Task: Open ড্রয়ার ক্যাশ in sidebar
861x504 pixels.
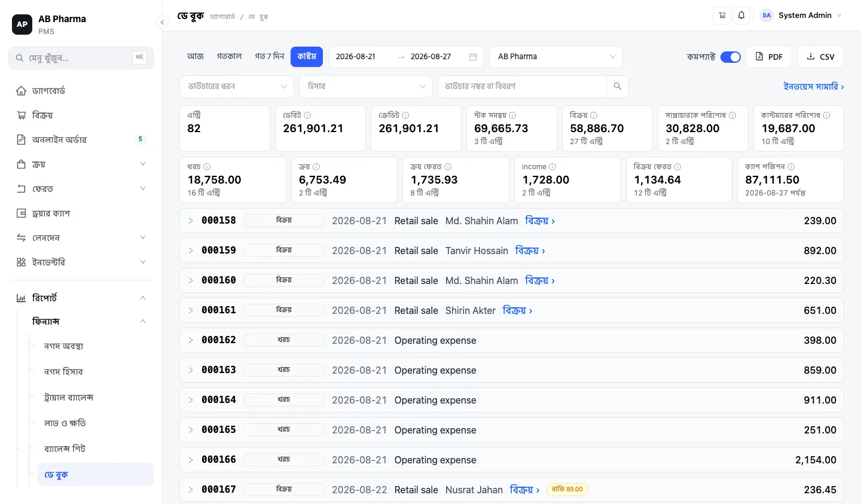Action: pos(81,213)
